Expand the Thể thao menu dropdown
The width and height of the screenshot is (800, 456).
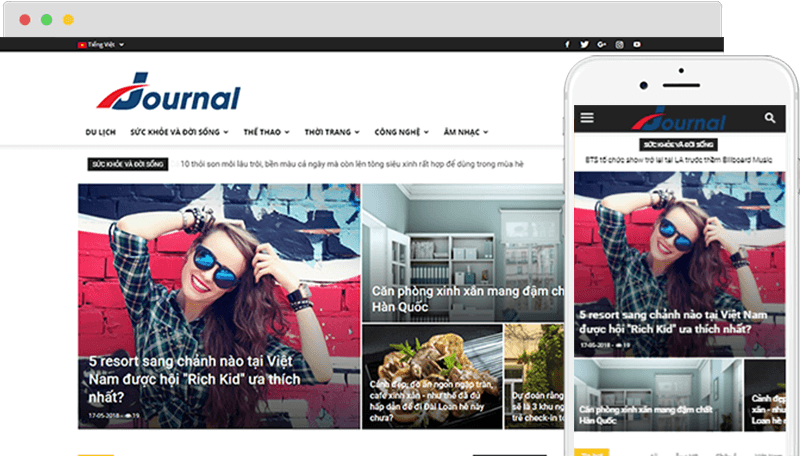[x=265, y=132]
